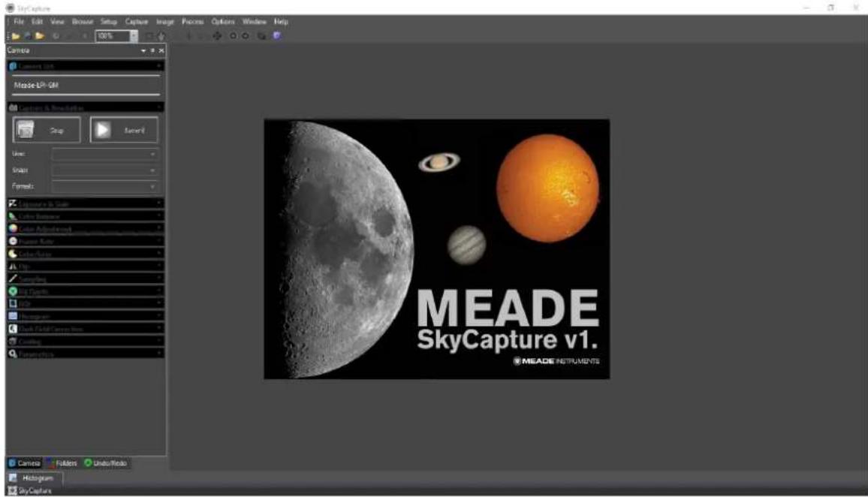The image size is (868, 497).
Task: Click the Record button
Action: pos(124,130)
